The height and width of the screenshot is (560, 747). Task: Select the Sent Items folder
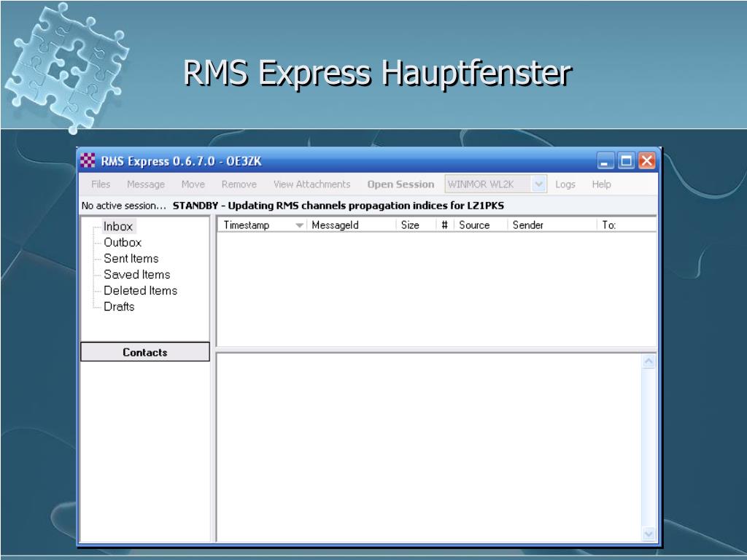click(x=131, y=259)
